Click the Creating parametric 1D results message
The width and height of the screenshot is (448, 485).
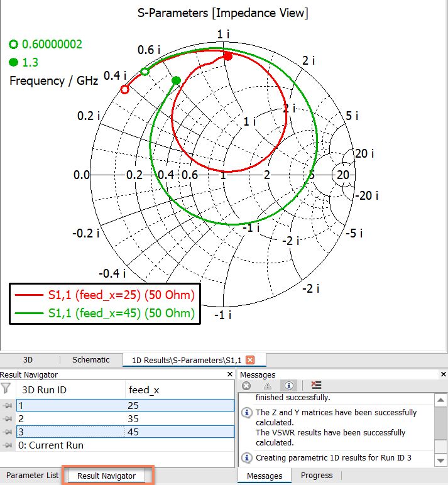(x=334, y=458)
